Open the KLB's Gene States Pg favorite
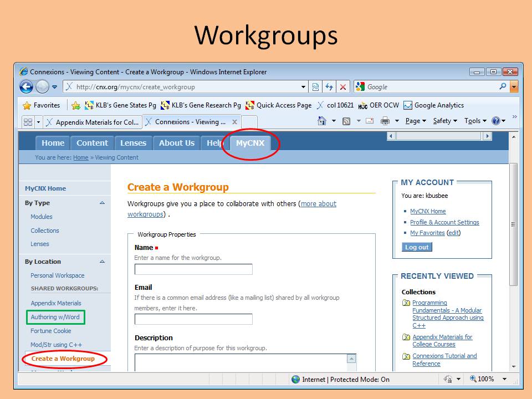This screenshot has width=532, height=399. (x=120, y=105)
